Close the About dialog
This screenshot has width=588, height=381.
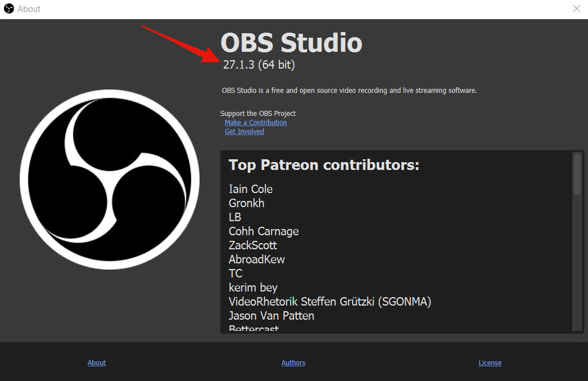point(576,8)
